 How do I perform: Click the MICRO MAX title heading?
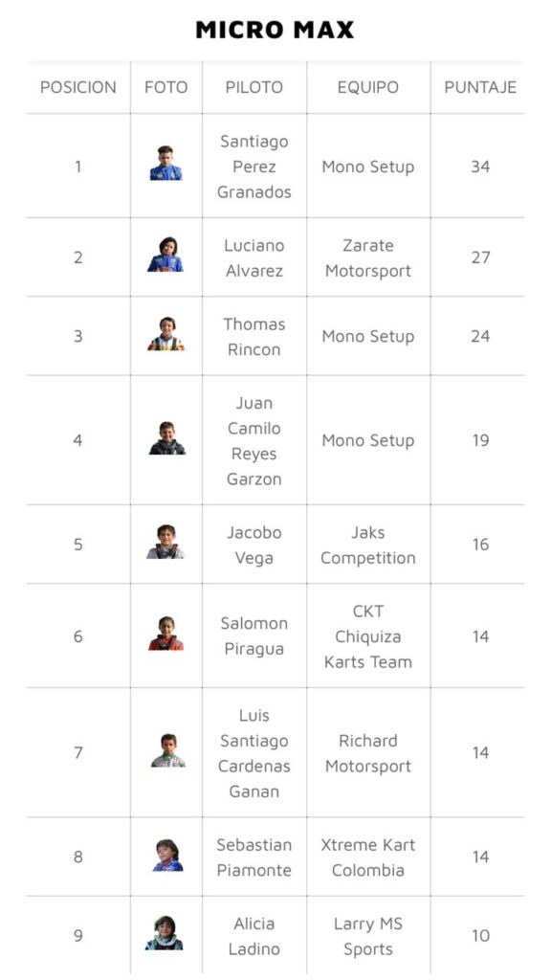click(275, 30)
